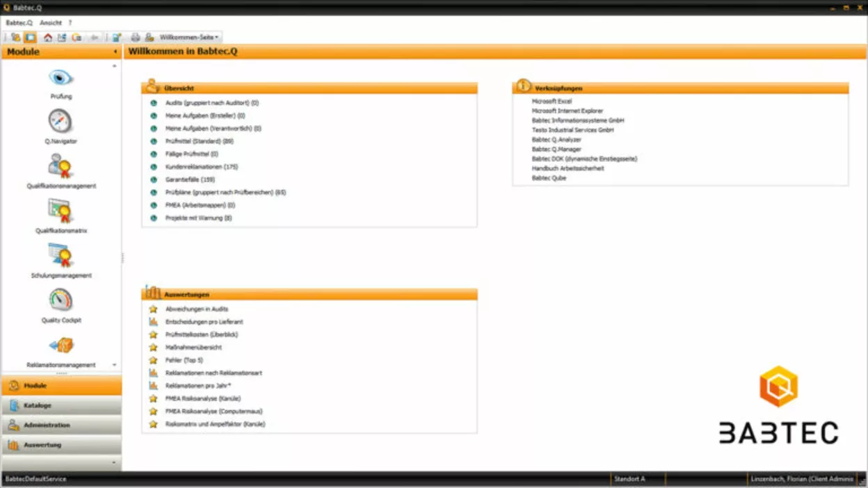Open Babtec DOK (dynamische Einstiegsseite) shortcut

[x=585, y=159]
